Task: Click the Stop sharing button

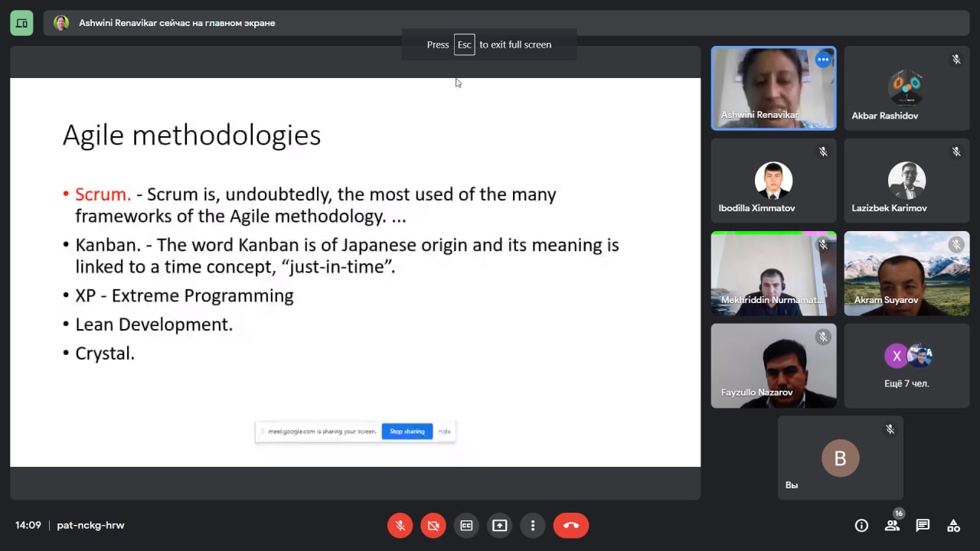Action: [x=407, y=432]
